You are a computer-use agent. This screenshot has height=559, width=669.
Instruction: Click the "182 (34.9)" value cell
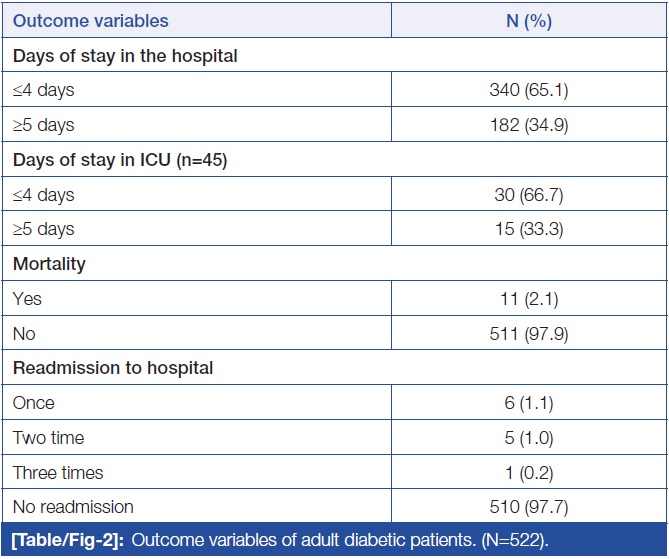[530, 126]
